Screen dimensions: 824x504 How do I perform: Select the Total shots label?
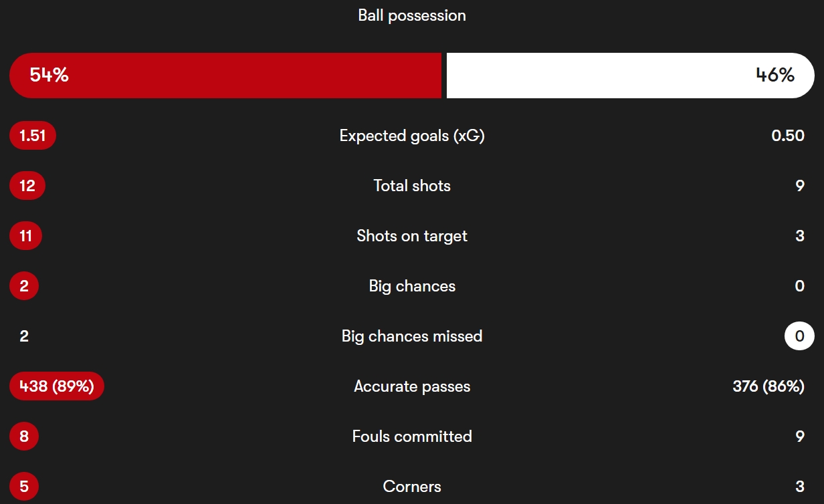coord(412,186)
